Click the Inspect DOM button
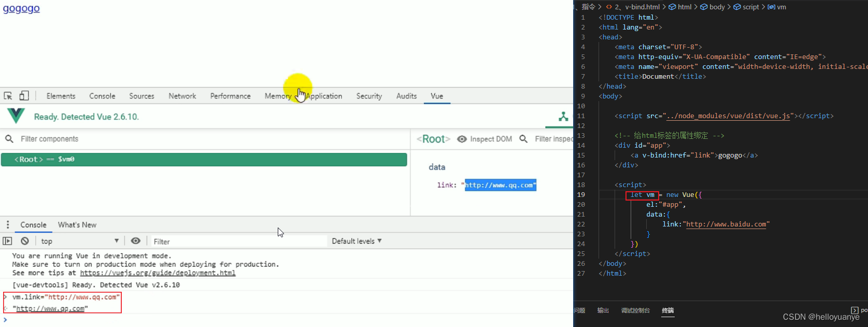The image size is (868, 327). (491, 139)
